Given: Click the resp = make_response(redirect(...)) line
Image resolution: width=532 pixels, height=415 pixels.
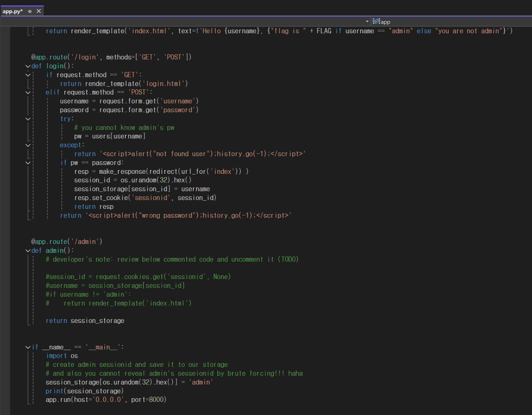Looking at the screenshot, I should click(161, 172).
